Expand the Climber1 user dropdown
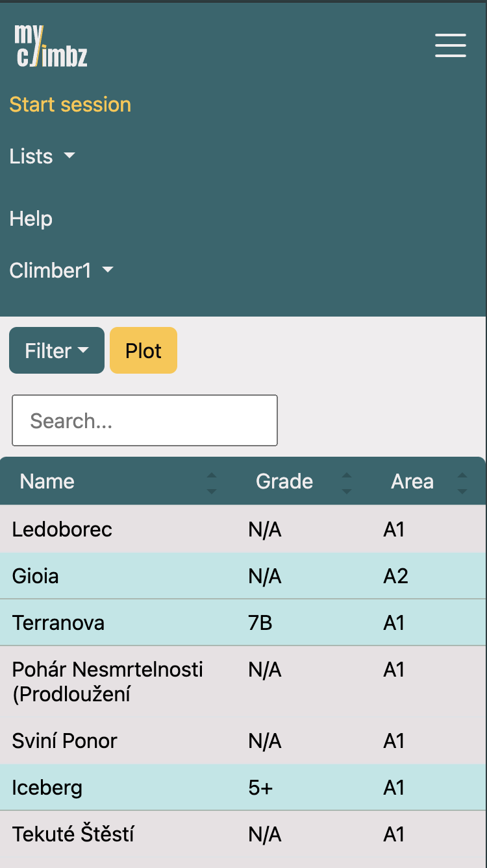The width and height of the screenshot is (487, 868). (61, 270)
